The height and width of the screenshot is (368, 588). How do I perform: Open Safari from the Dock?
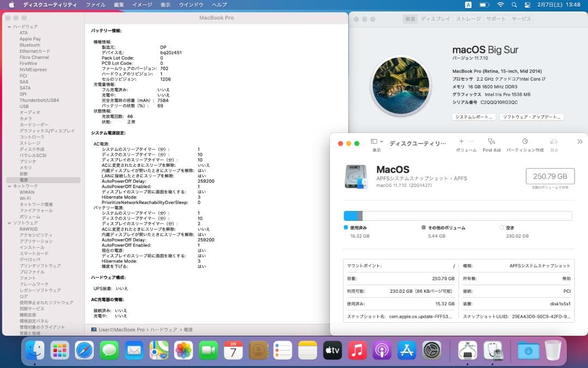click(85, 350)
